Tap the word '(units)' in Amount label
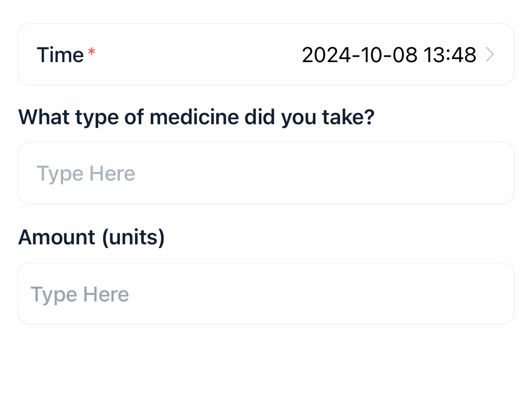This screenshot has width=532, height=398. 133,237
